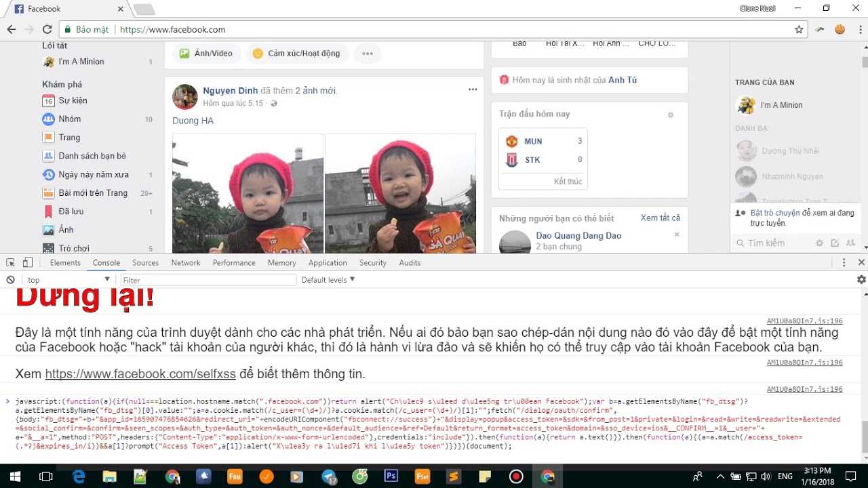
Task: Open I'm A Minion page in right sidebar
Action: (770, 105)
